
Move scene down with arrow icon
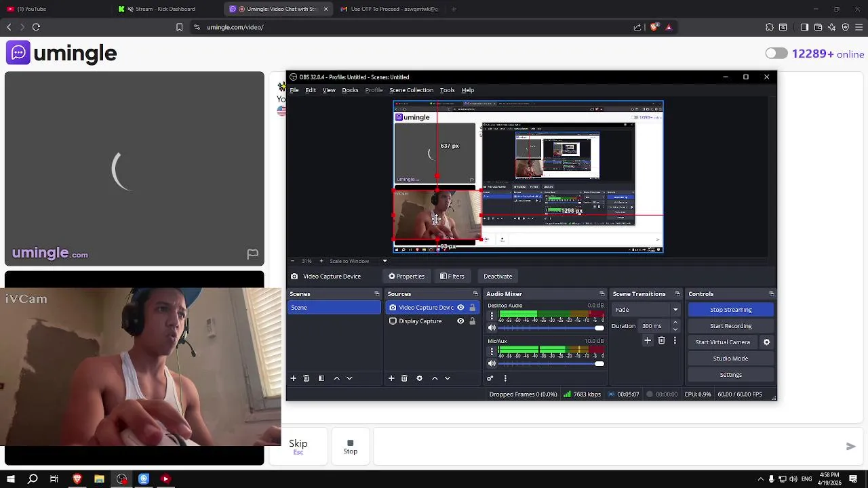tap(349, 378)
